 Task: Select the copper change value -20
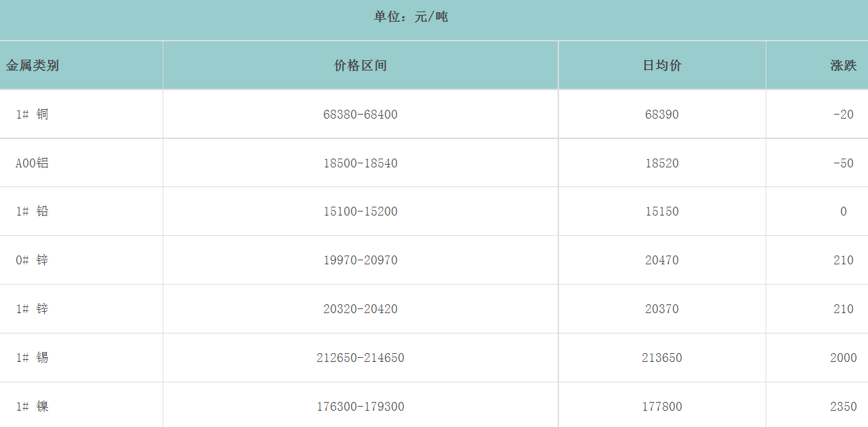(843, 115)
